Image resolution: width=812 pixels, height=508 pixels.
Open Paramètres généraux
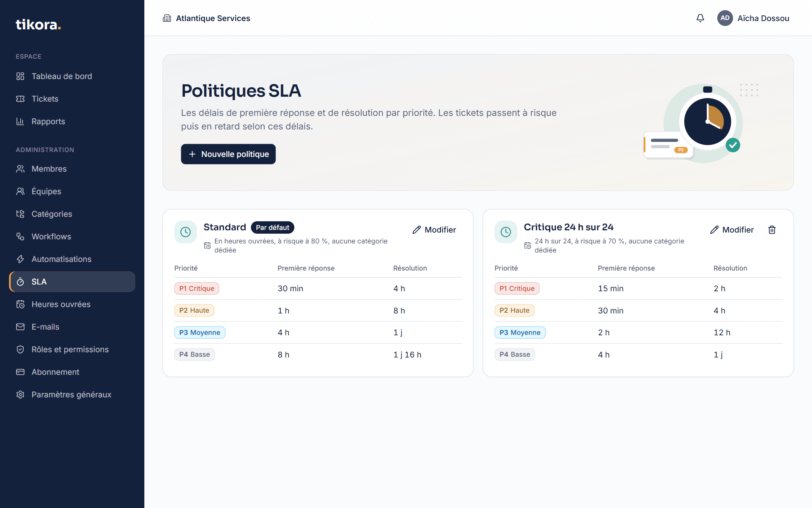tap(72, 394)
